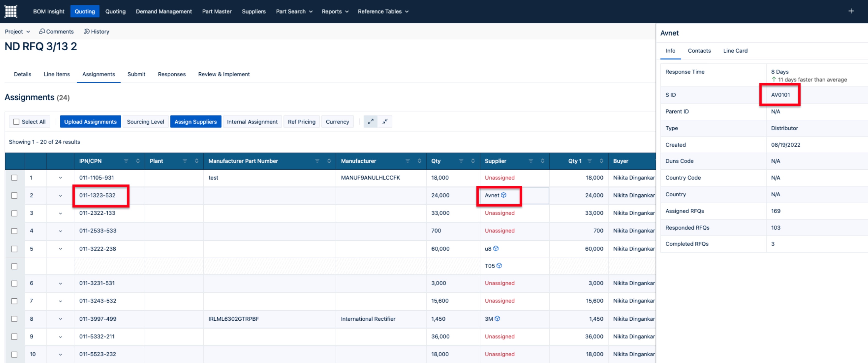Click the plus icon in top bar

851,11
